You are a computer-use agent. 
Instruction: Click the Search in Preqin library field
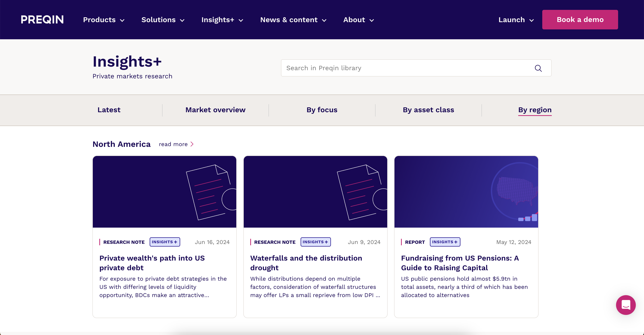click(x=416, y=68)
